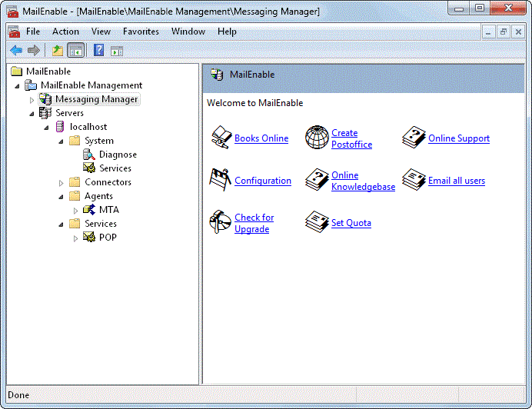
Task: Open the Email all users link
Action: (x=456, y=181)
